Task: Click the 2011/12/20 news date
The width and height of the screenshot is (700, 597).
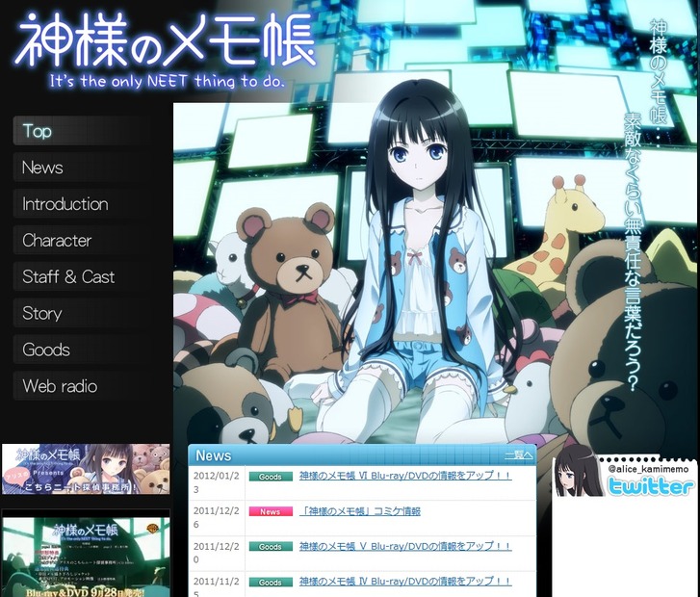Action: [x=217, y=553]
